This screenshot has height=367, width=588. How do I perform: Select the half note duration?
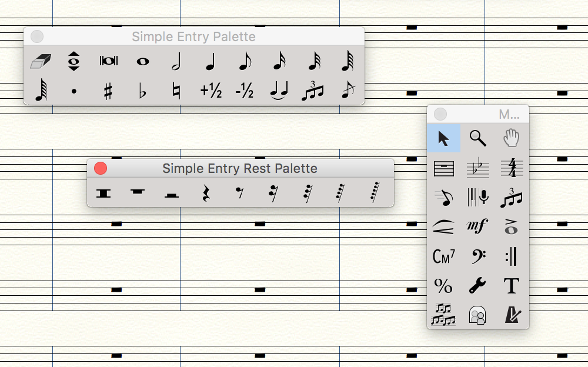(176, 61)
